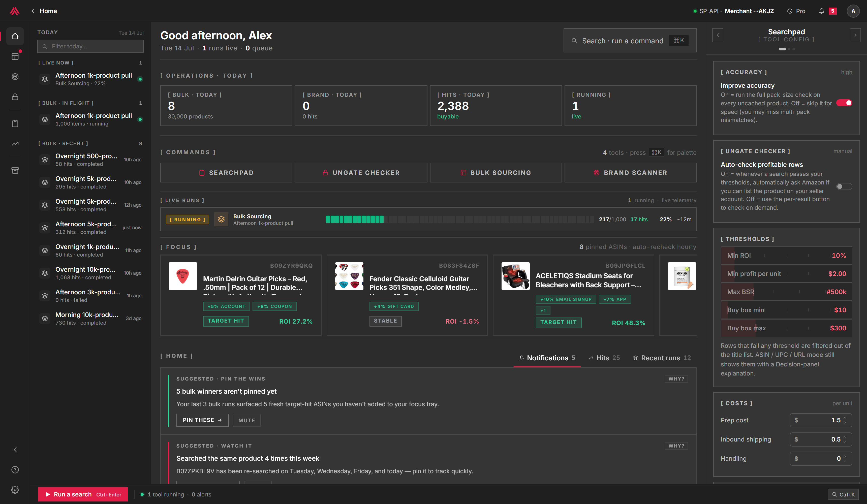Open Overnight 500-pro... recent bulk run
Viewport: 867px width, 504px height.
tap(90, 160)
